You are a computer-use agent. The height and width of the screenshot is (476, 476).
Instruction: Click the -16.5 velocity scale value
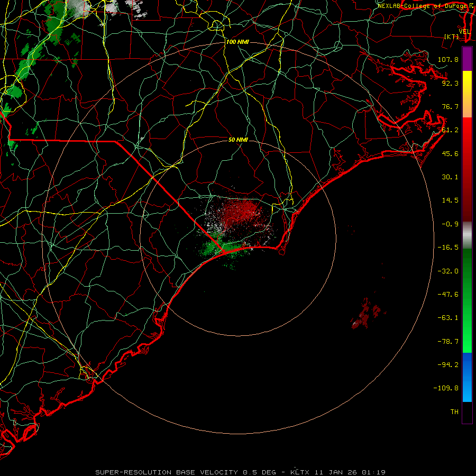point(448,248)
